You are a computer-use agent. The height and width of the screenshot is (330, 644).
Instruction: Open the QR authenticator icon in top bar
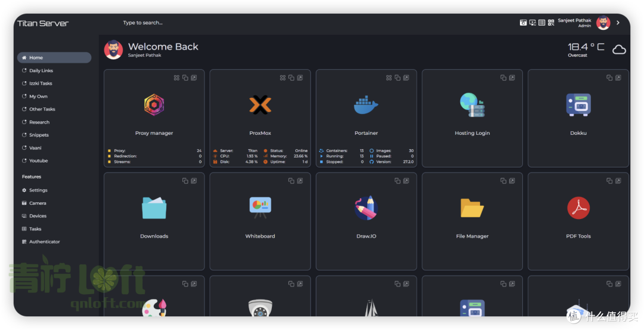point(551,23)
